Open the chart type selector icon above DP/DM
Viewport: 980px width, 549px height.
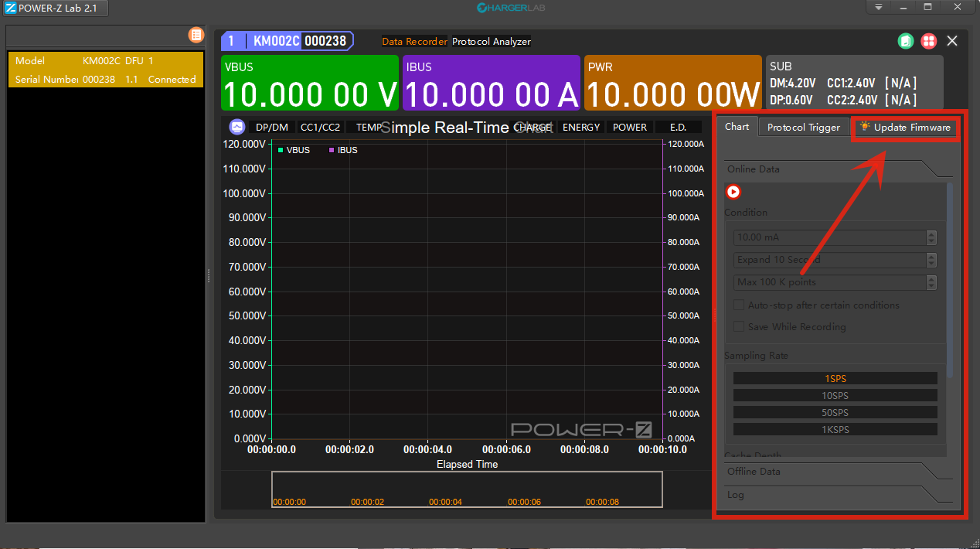236,127
